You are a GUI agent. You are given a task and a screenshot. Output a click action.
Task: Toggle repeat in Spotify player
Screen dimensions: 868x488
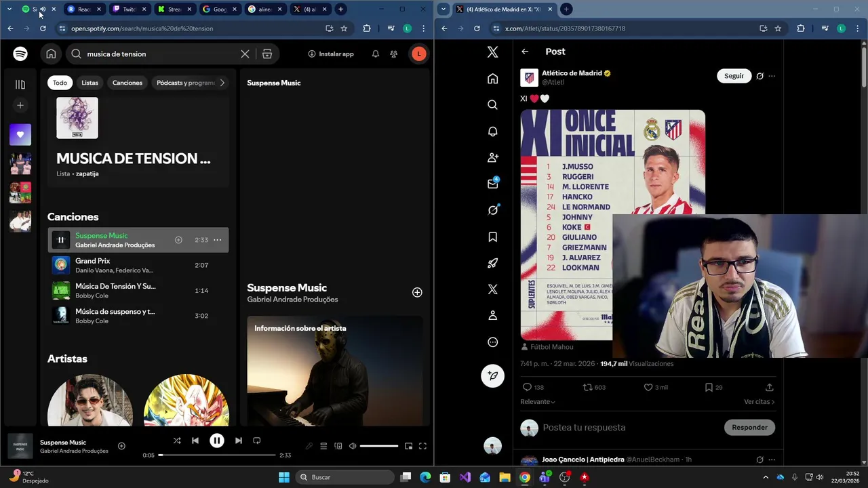click(x=256, y=441)
